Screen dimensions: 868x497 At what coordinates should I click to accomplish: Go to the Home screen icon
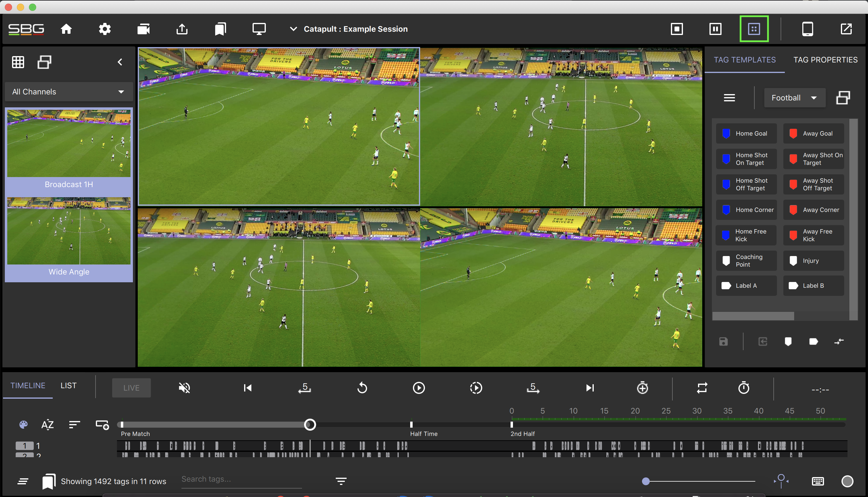pos(66,29)
